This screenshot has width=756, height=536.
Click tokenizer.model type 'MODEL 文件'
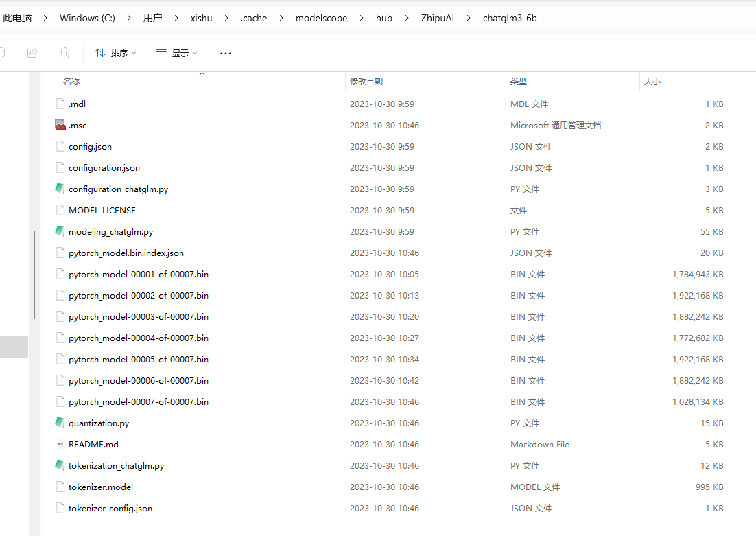tap(534, 487)
